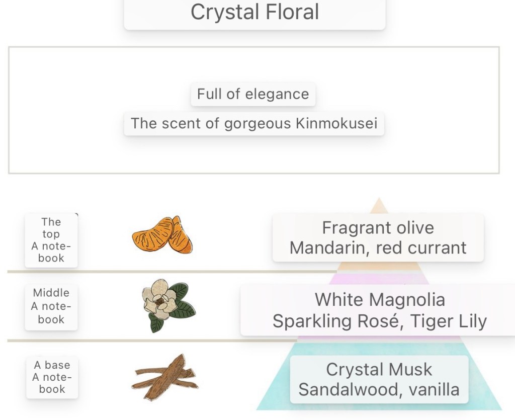Select the middle note label

(x=51, y=306)
